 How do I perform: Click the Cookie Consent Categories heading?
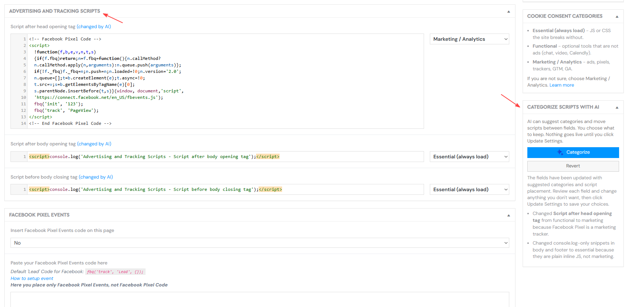(x=565, y=16)
